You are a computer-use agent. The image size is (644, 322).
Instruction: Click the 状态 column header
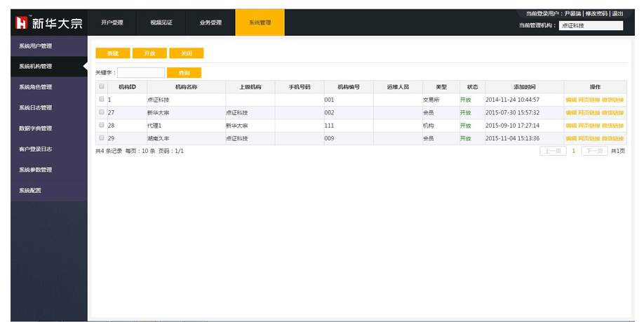(472, 87)
